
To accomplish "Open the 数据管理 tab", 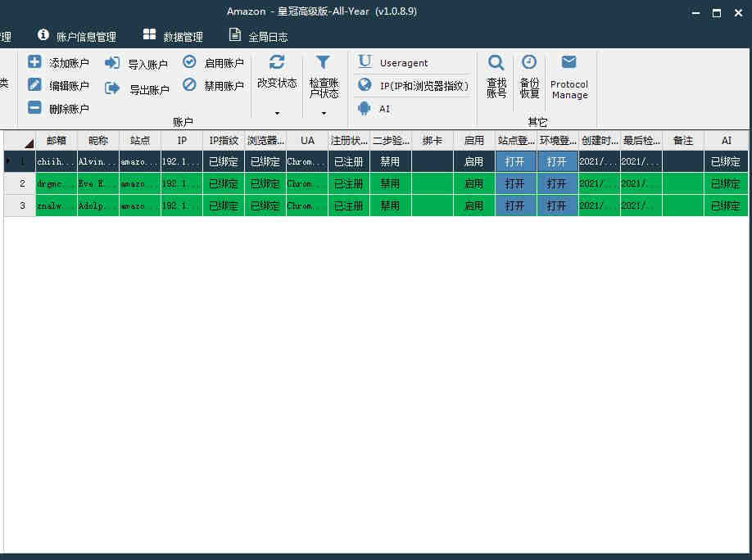I will [173, 36].
